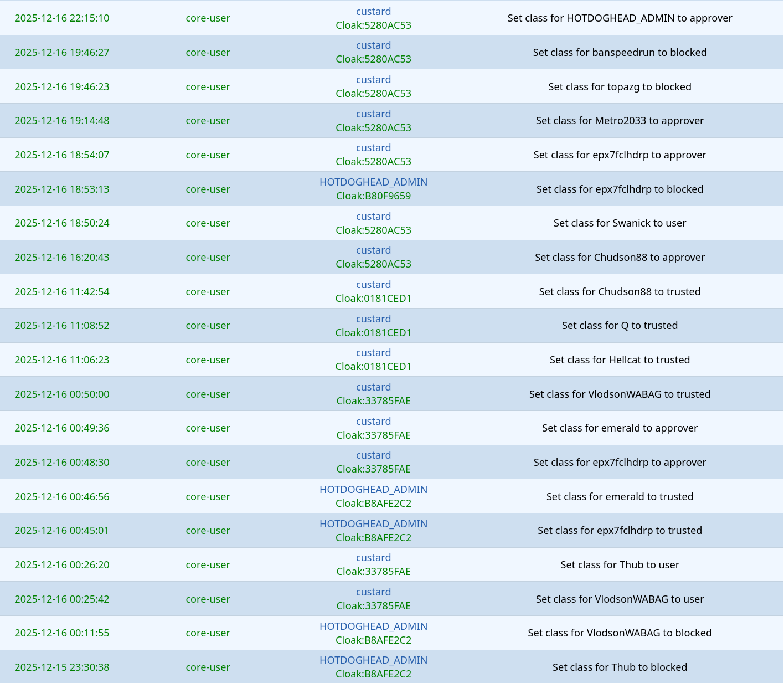The image size is (784, 683).
Task: Select Cloak:B8AFE2C2 in the 00:11:55 row
Action: pyautogui.click(x=373, y=640)
